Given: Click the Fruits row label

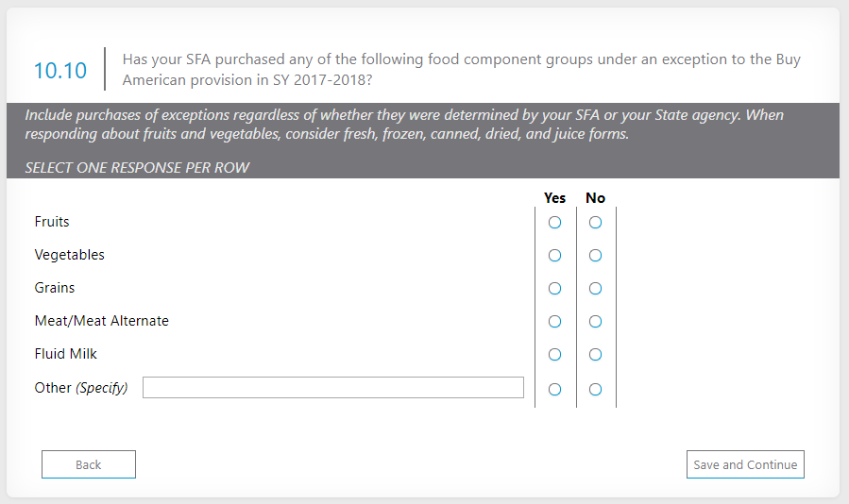Looking at the screenshot, I should pyautogui.click(x=52, y=222).
